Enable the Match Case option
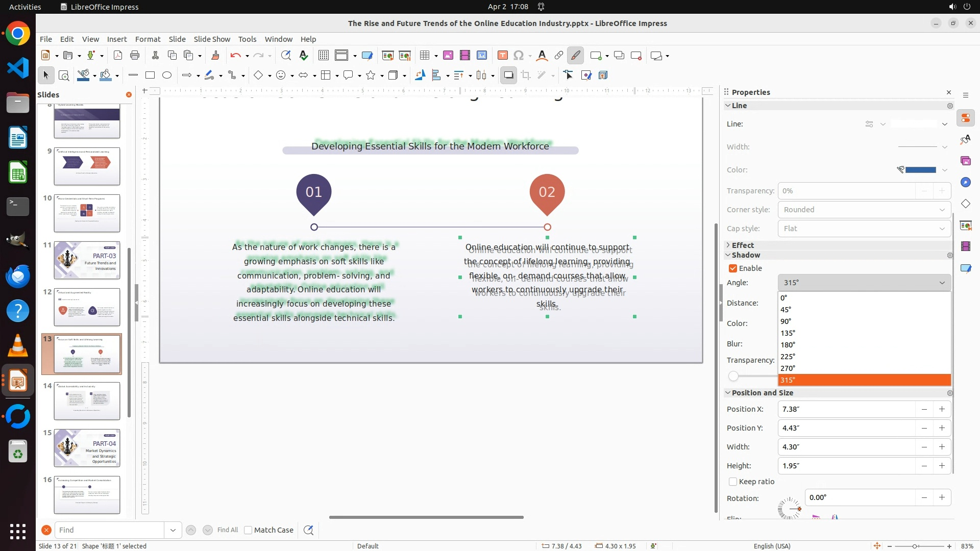Screen dimensions: 980x551 (248, 530)
